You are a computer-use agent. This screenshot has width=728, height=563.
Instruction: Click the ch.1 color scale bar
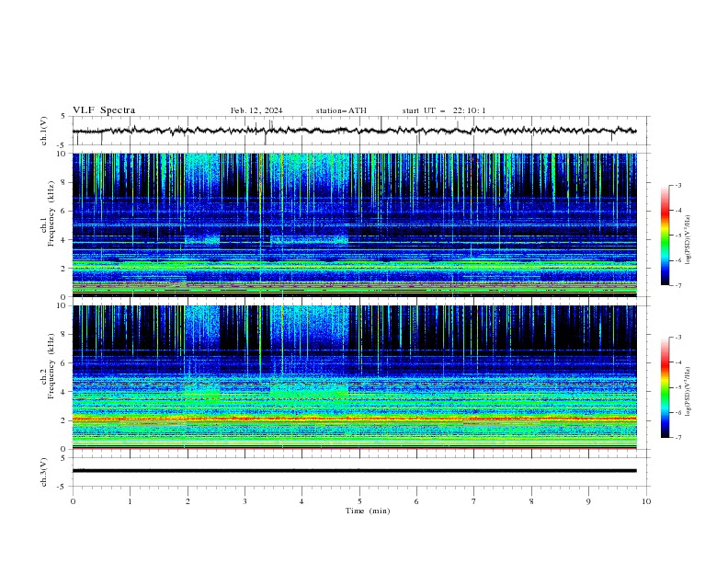(x=665, y=236)
